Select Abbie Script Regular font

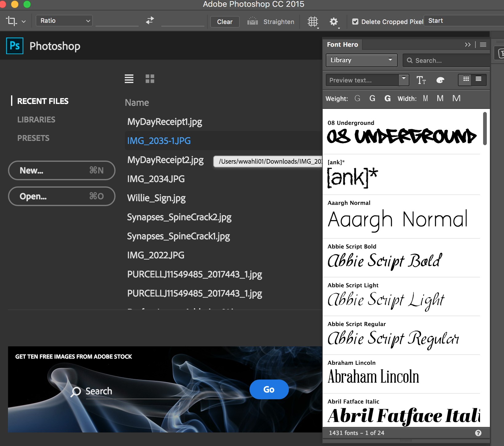401,336
